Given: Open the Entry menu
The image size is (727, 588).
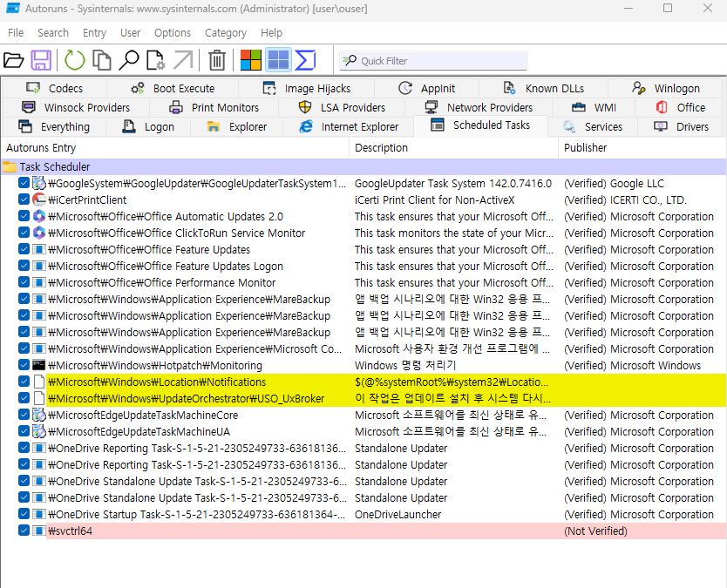Looking at the screenshot, I should tap(95, 33).
